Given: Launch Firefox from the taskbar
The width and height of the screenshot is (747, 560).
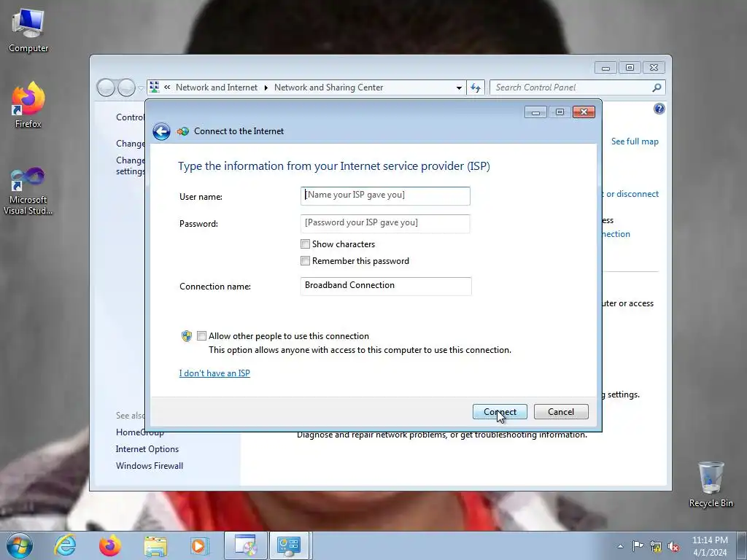Looking at the screenshot, I should [110, 545].
